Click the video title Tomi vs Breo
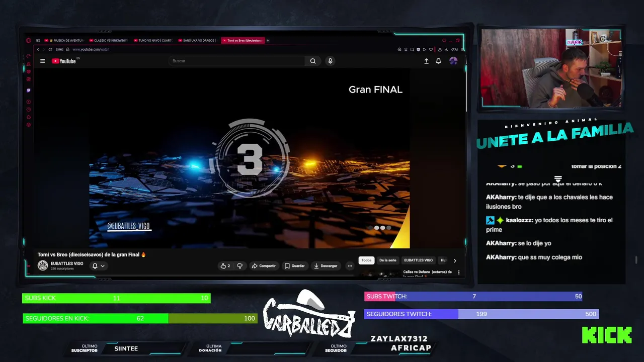The height and width of the screenshot is (362, 644). click(92, 254)
